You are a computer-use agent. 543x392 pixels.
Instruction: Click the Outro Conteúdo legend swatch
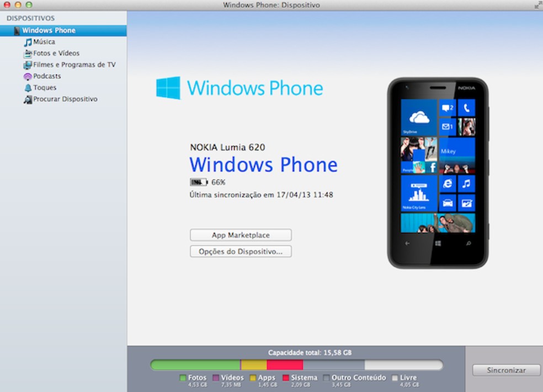[x=326, y=378]
